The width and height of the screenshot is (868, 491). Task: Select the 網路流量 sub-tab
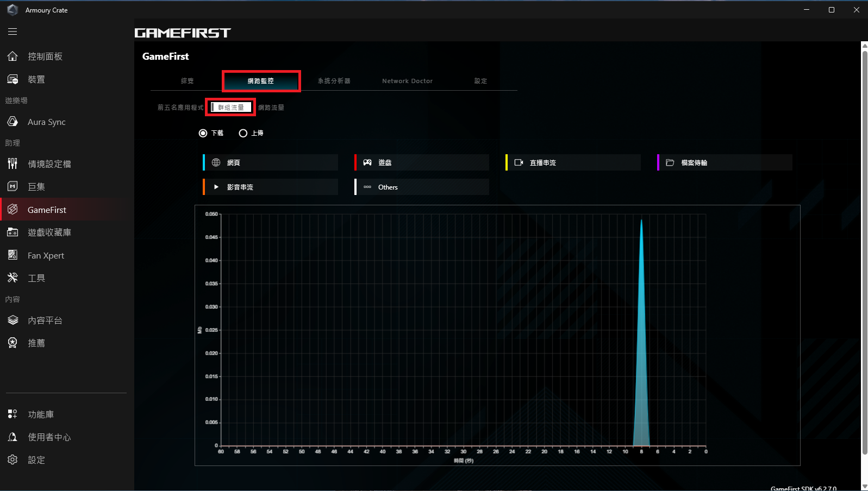(x=271, y=108)
